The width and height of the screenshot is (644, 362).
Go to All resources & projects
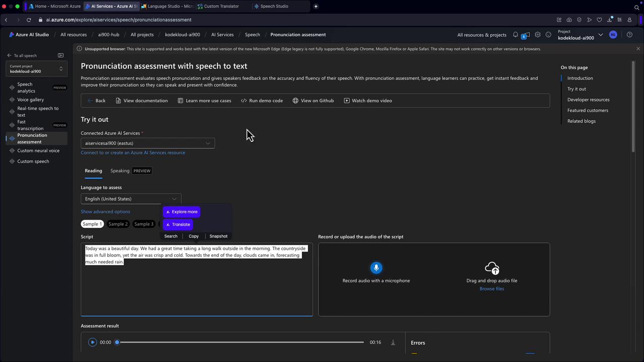(x=481, y=35)
